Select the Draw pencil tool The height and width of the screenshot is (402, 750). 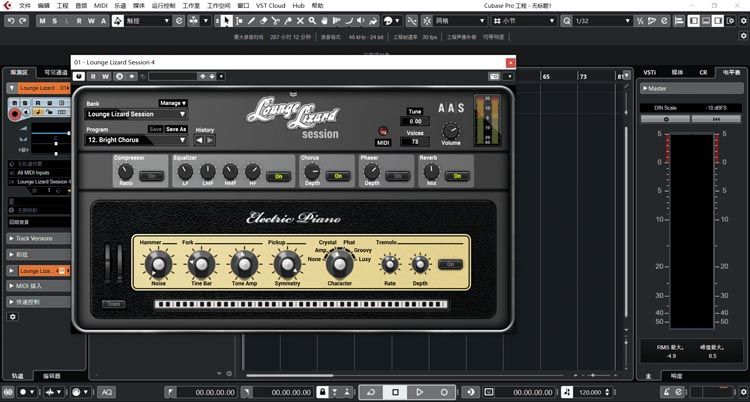[252, 21]
